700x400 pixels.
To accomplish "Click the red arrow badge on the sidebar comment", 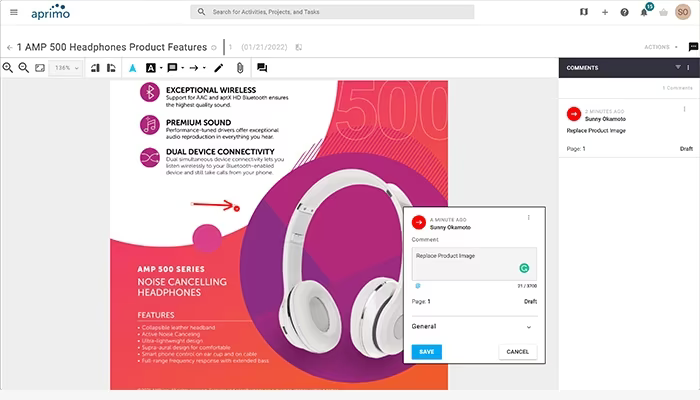I will (574, 114).
